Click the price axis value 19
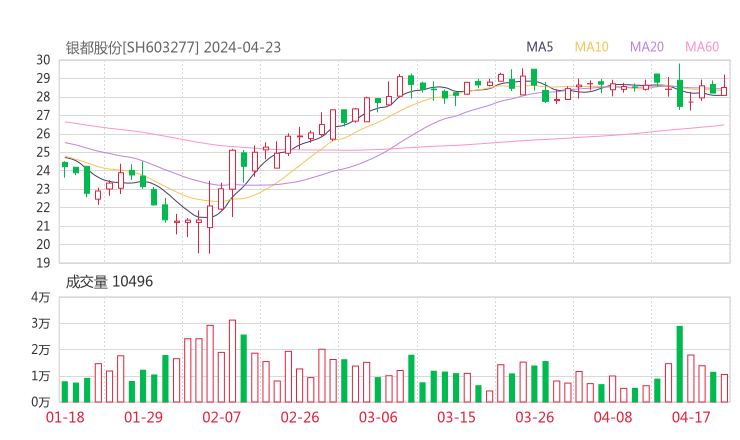The height and width of the screenshot is (440, 740). [43, 263]
